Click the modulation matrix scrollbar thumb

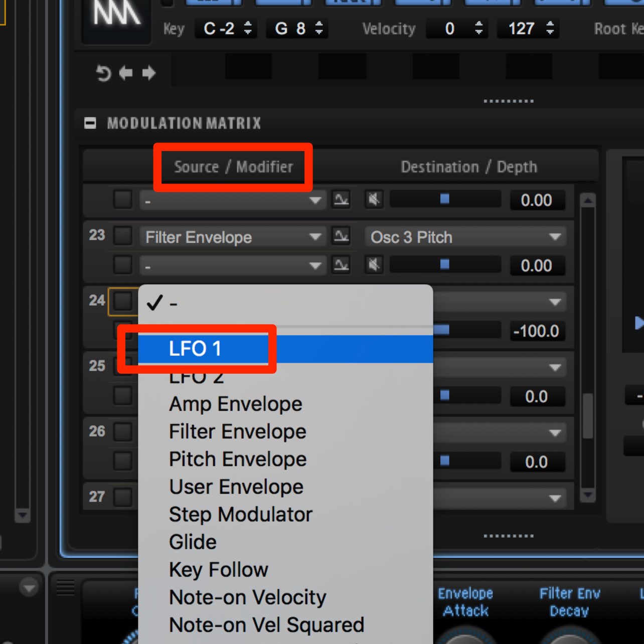tap(588, 416)
